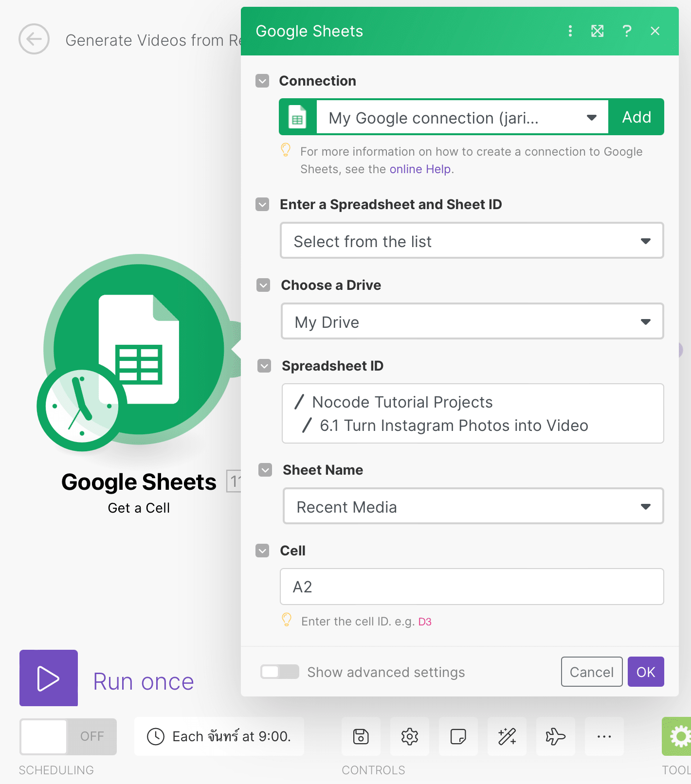Open the My Google connection dropdown
The width and height of the screenshot is (691, 784).
pyautogui.click(x=462, y=117)
